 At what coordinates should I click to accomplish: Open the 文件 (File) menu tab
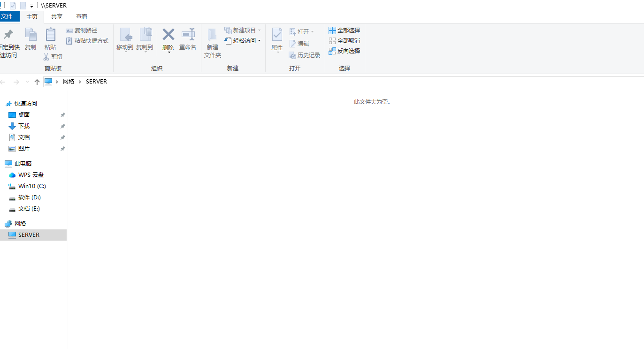8,16
